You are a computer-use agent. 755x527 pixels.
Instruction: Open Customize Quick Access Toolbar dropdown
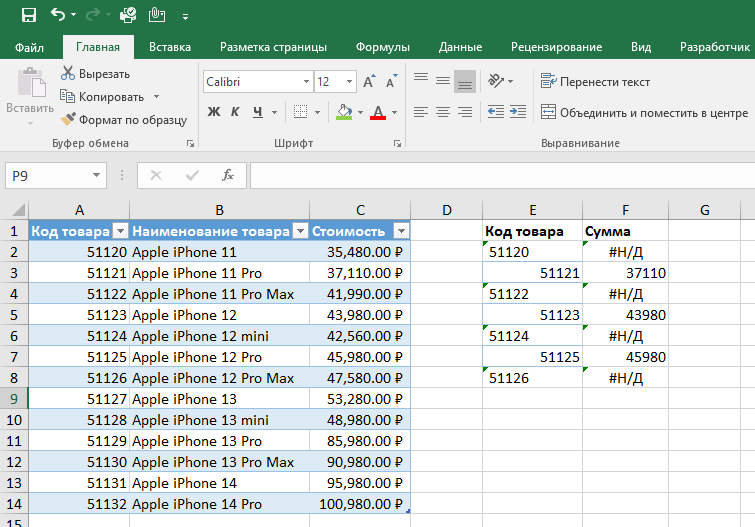click(185, 17)
